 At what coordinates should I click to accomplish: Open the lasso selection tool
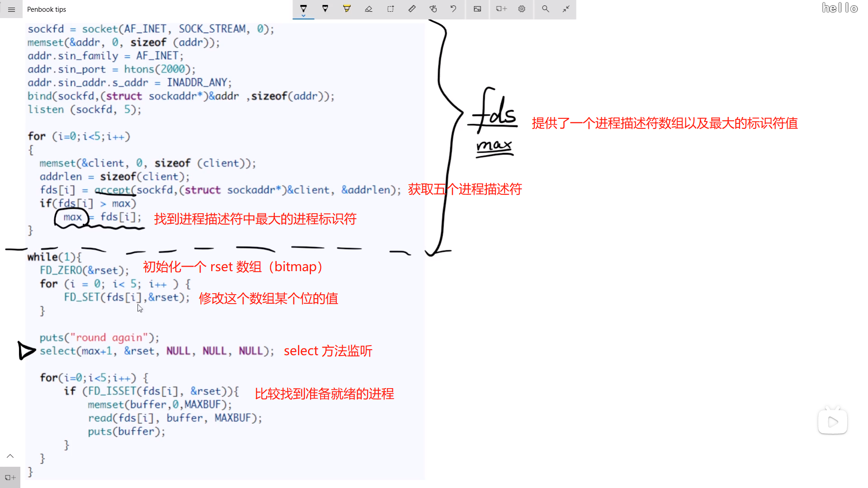click(390, 9)
